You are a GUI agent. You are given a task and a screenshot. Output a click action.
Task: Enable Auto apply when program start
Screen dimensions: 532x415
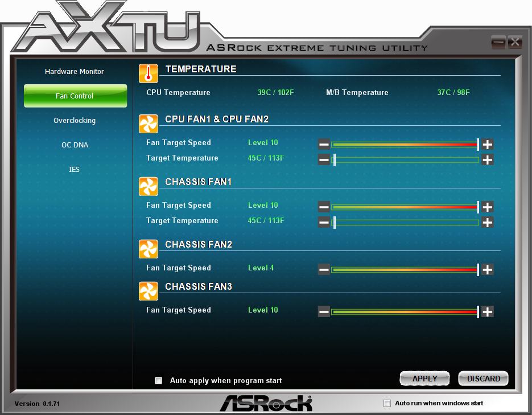[158, 380]
